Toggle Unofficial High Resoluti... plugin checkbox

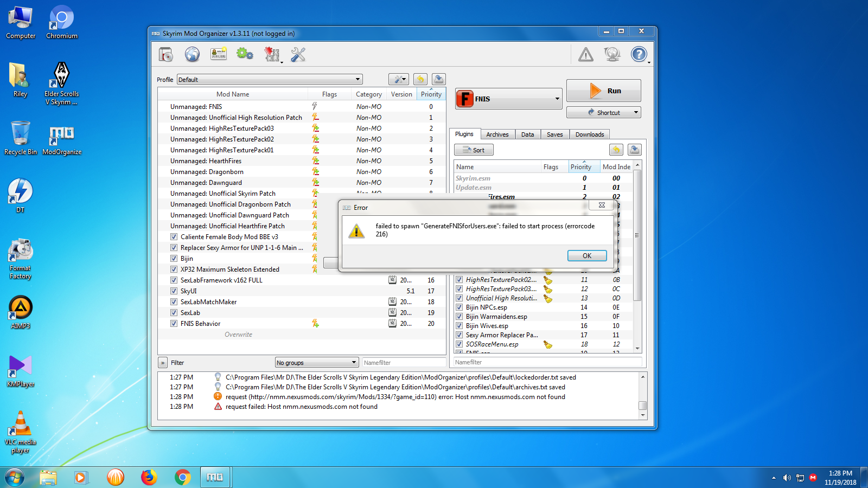(459, 298)
